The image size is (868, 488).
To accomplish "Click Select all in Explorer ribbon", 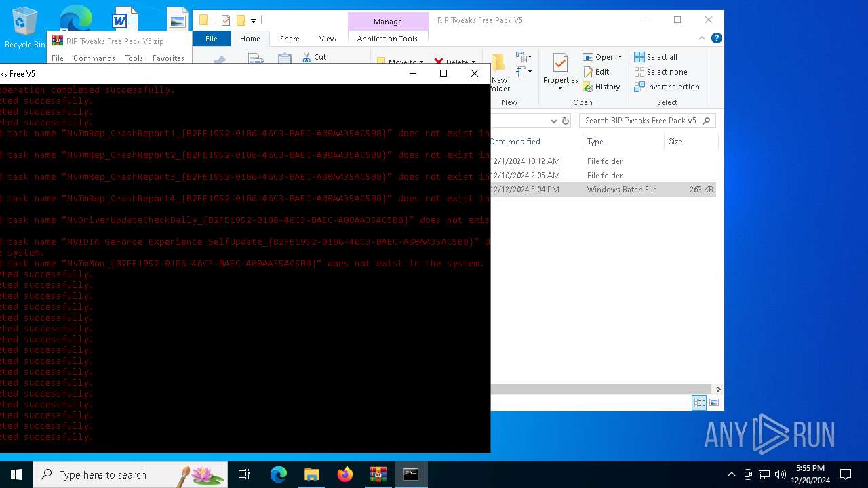I will [x=656, y=57].
